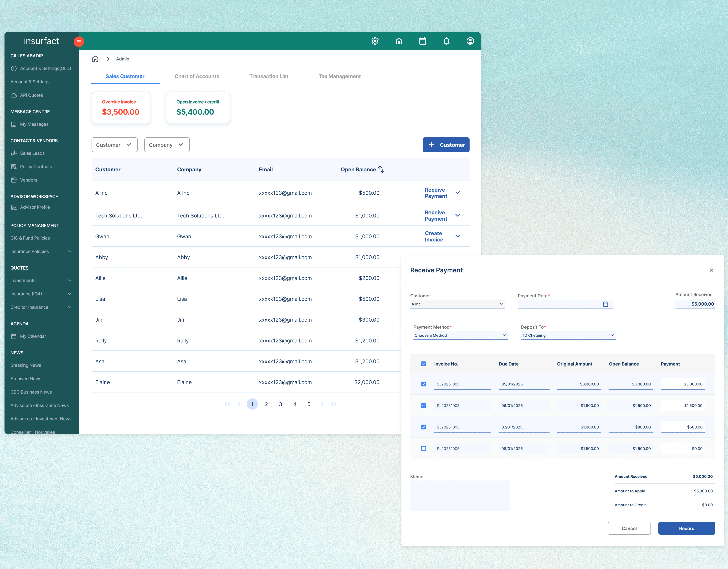Open notifications bell icon

(446, 41)
